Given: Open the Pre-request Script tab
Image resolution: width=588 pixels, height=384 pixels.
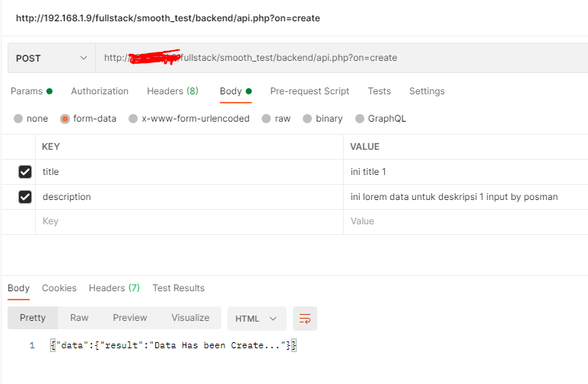Looking at the screenshot, I should coord(310,91).
